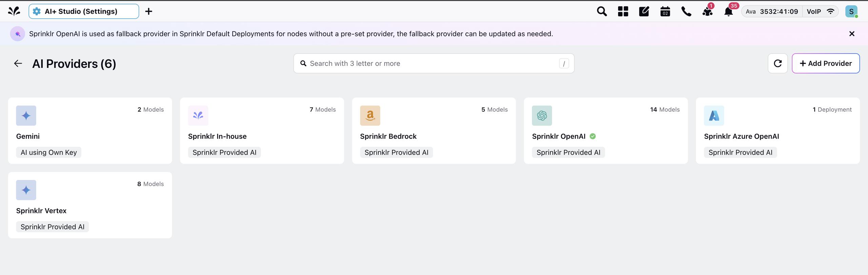Click Sprinklr Provided AI tag under Bedrock
This screenshot has width=868, height=275.
pos(396,152)
